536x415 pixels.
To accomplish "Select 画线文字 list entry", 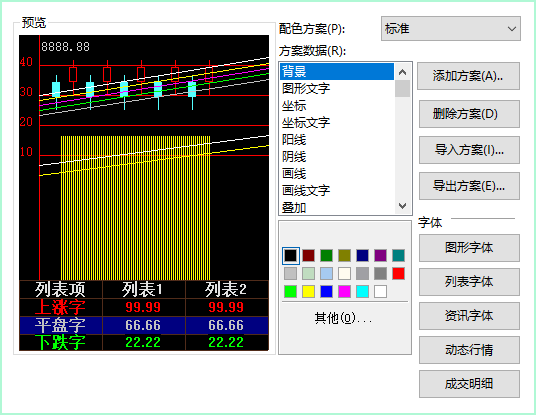I will [x=337, y=190].
